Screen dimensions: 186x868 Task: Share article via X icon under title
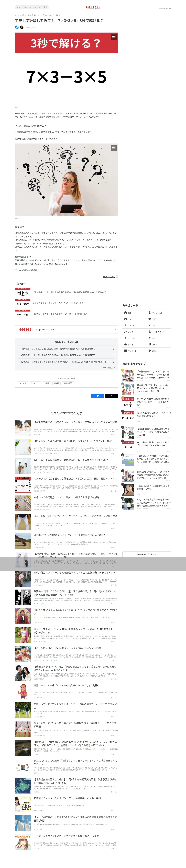pyautogui.click(x=22, y=27)
